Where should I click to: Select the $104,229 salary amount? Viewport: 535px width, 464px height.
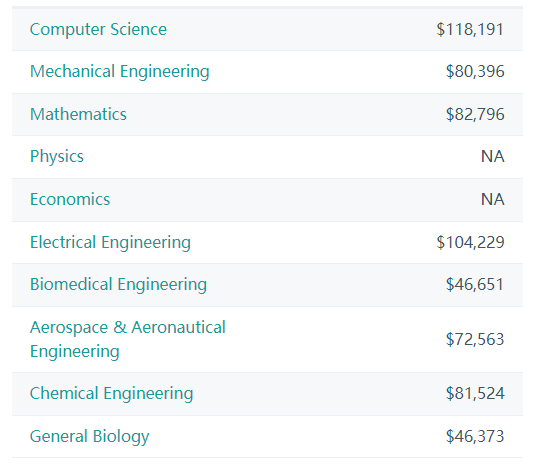470,243
